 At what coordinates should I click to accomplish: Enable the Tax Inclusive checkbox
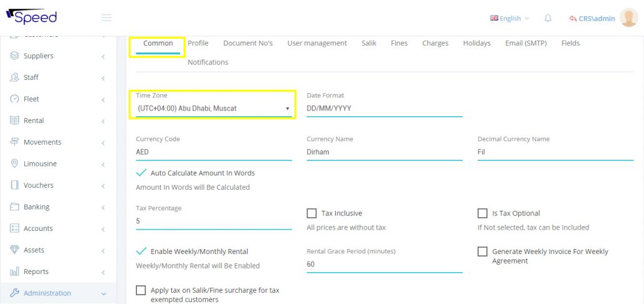312,213
